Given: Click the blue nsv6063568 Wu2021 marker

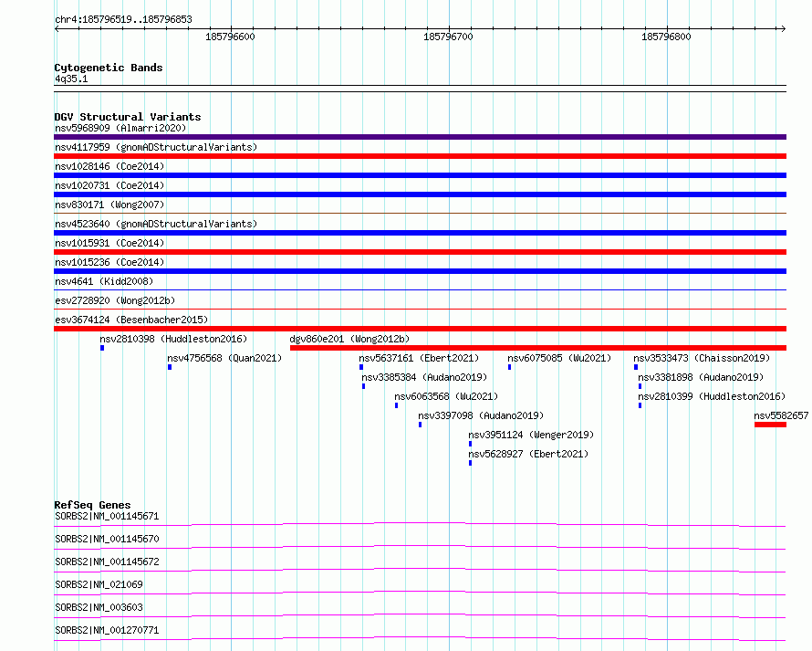Looking at the screenshot, I should tap(397, 405).
